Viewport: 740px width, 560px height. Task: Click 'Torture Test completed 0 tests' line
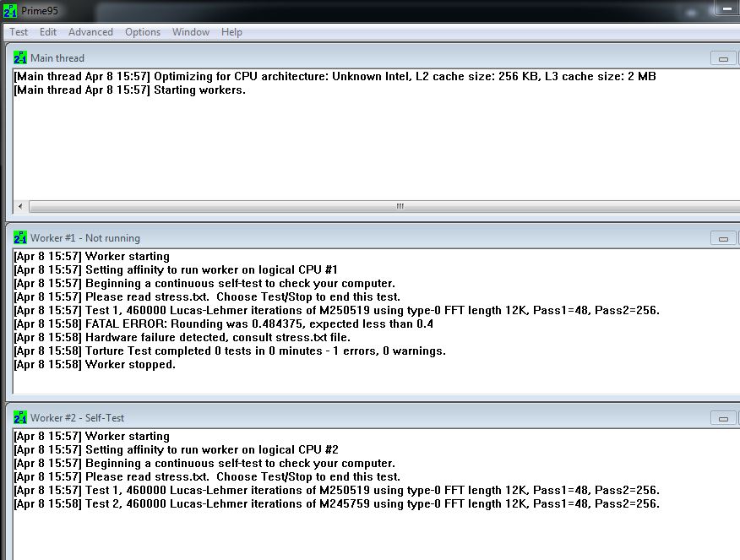pos(230,351)
